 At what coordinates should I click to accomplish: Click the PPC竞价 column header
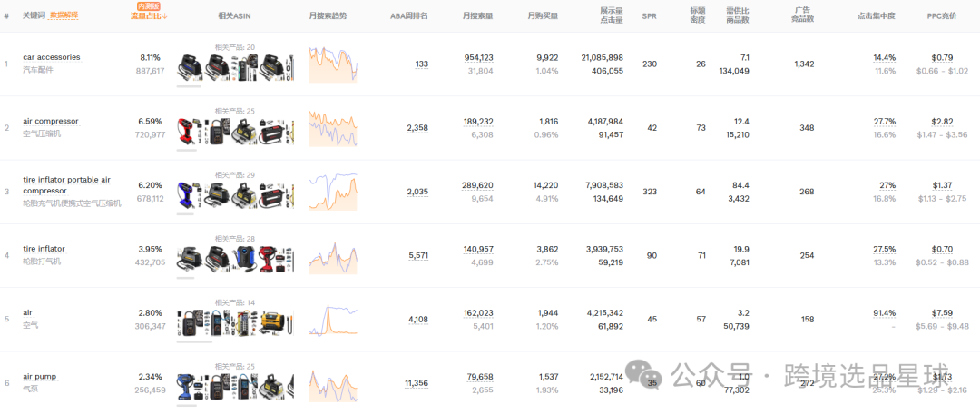click(942, 16)
